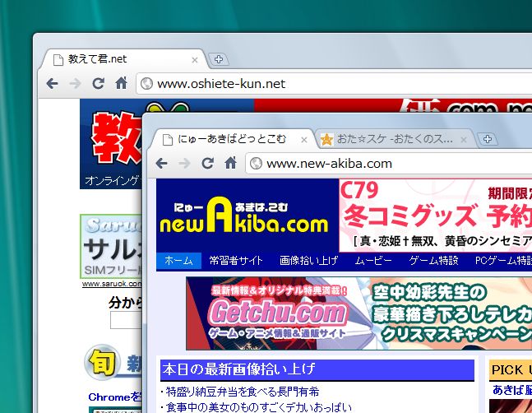Reload the new-akiba.com page
Screen dimensions: 532x413
pos(207,163)
